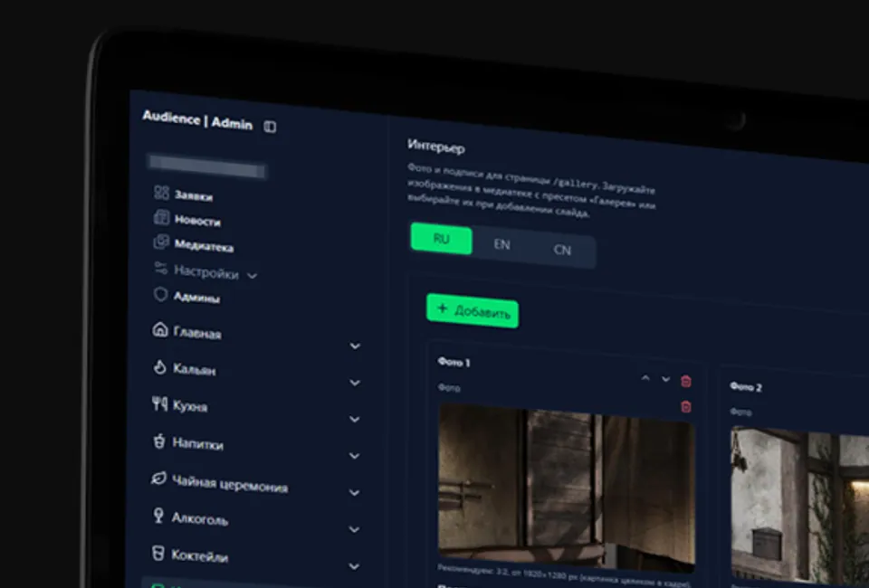Click the Чайная церемония leaf icon
Viewport: 869px width, 588px height.
(x=158, y=479)
